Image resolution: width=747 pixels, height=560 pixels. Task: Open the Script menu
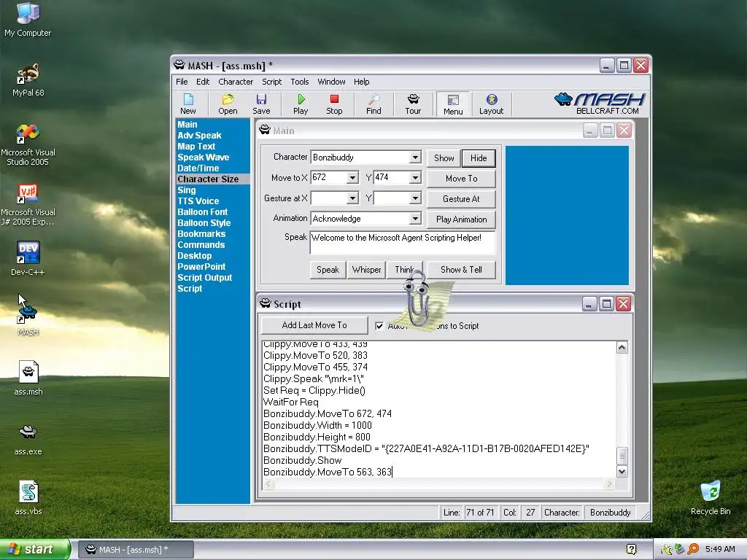coord(271,82)
